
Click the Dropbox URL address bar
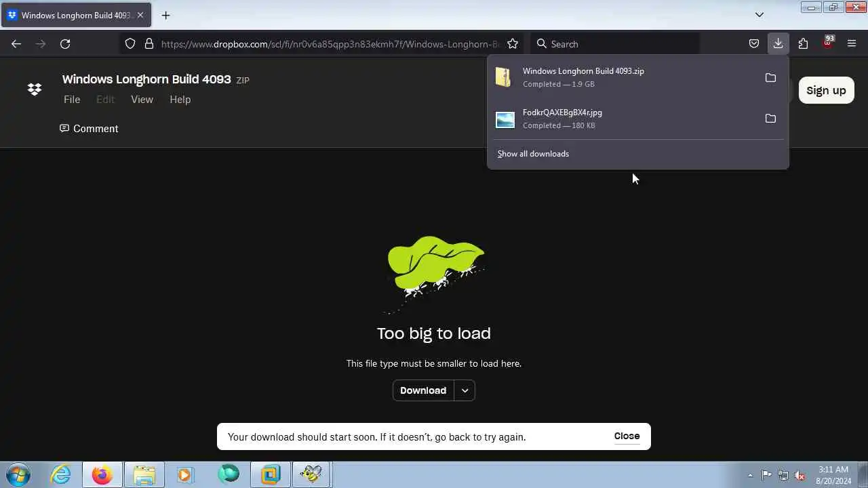329,44
